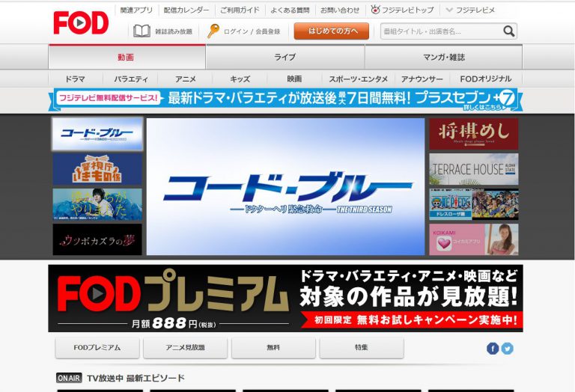Open the アニメ category
The image size is (575, 392).
tap(185, 79)
